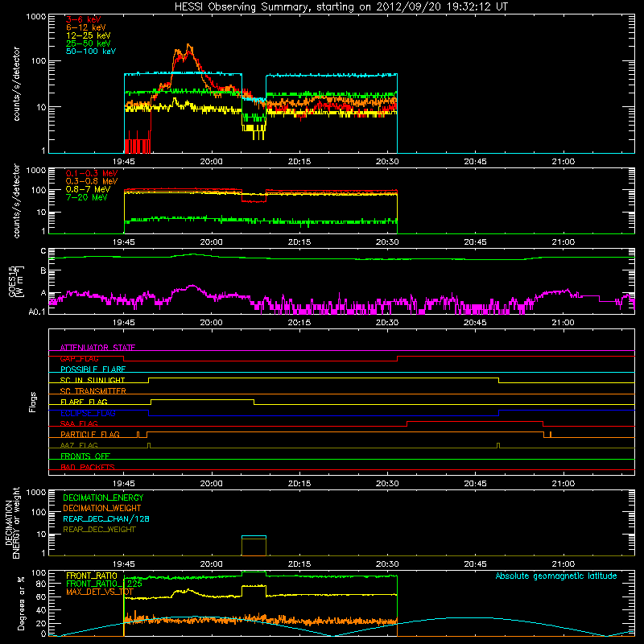
Task: Pick the FLARE_FLAG label
Action: (84, 402)
